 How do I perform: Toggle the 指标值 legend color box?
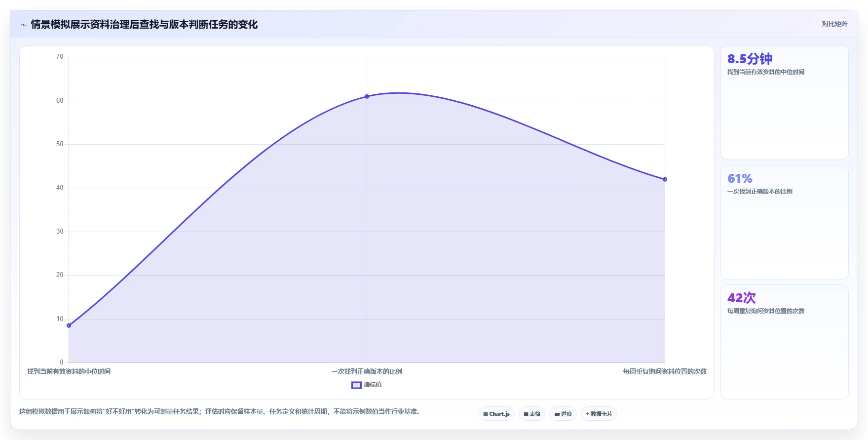(356, 385)
